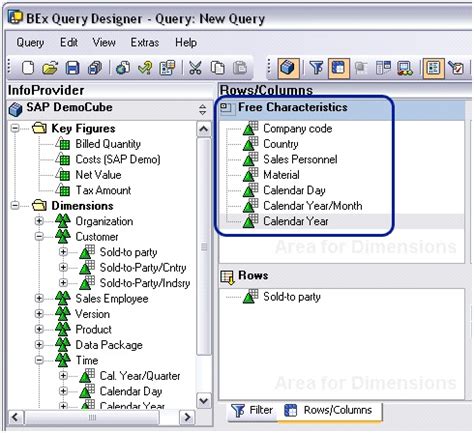Click the SAP DemoCube cube icon
The image size is (474, 433).
[15, 109]
